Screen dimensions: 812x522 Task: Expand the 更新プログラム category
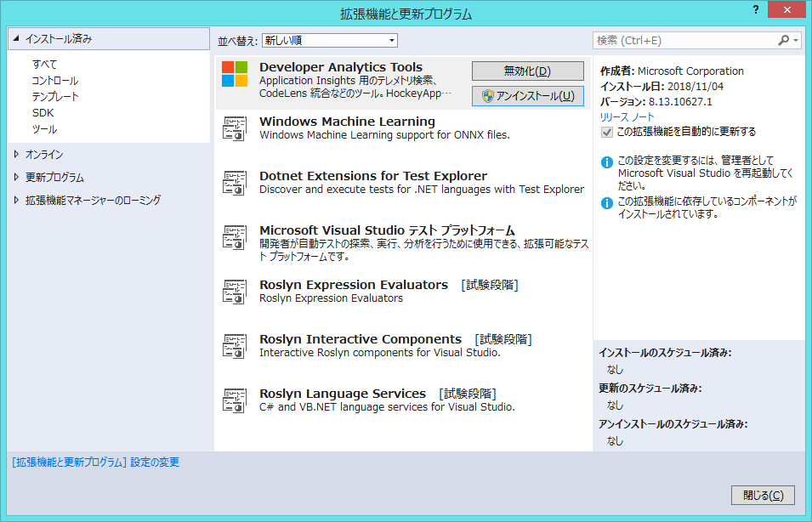[16, 177]
